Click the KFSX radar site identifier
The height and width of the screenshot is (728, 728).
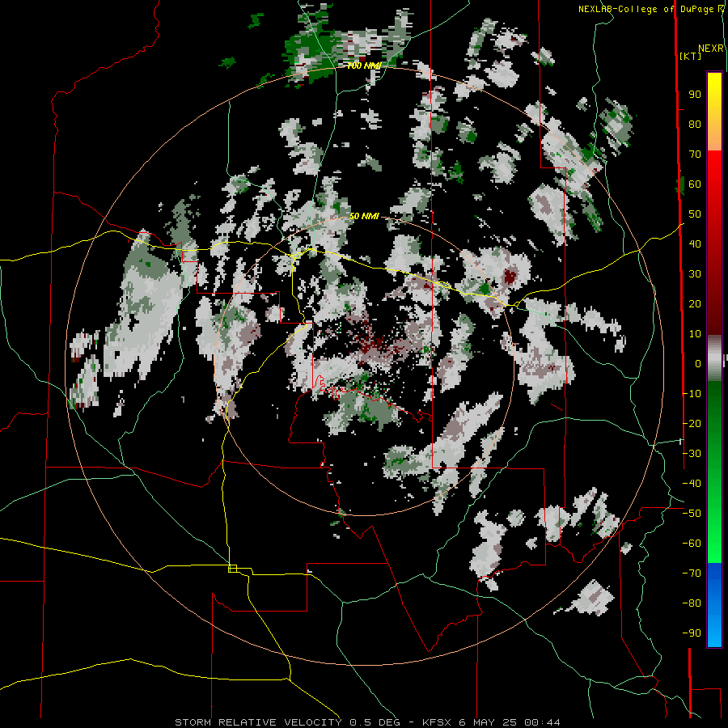[x=438, y=722]
